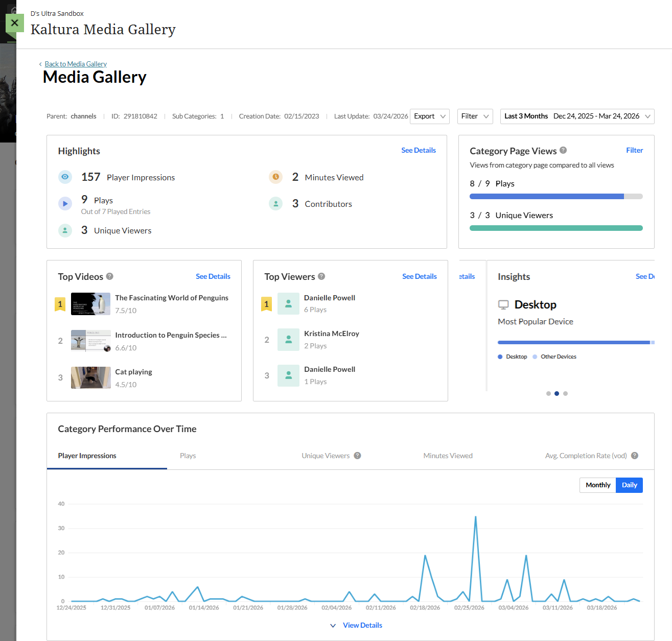
Task: Click the rank 1 badge in Top Videos
Action: pos(60,304)
